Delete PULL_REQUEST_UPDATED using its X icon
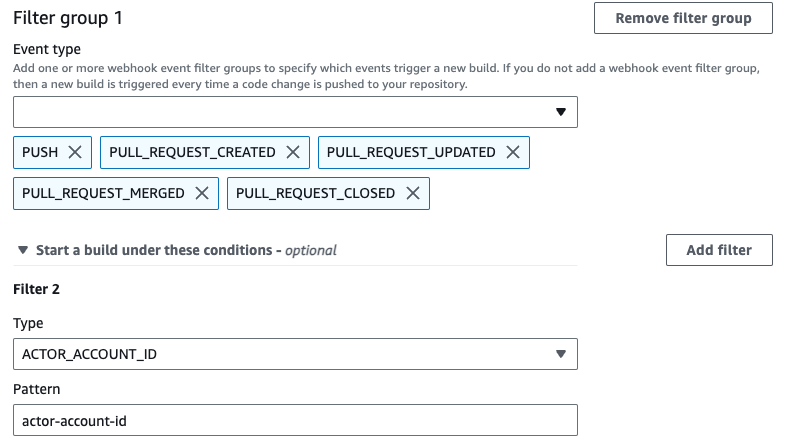785x443 pixels. [x=513, y=152]
